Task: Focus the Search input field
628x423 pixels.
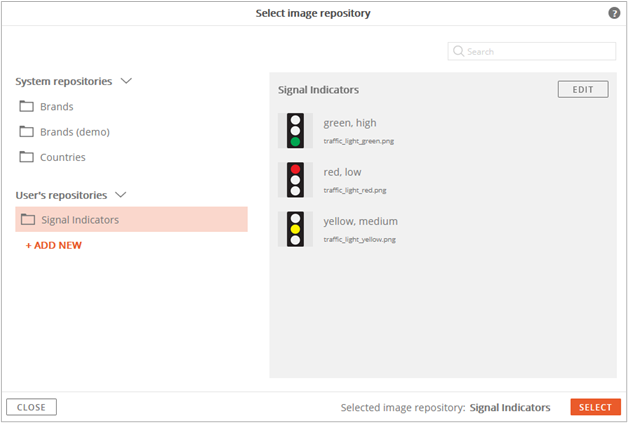Action: pyautogui.click(x=531, y=51)
